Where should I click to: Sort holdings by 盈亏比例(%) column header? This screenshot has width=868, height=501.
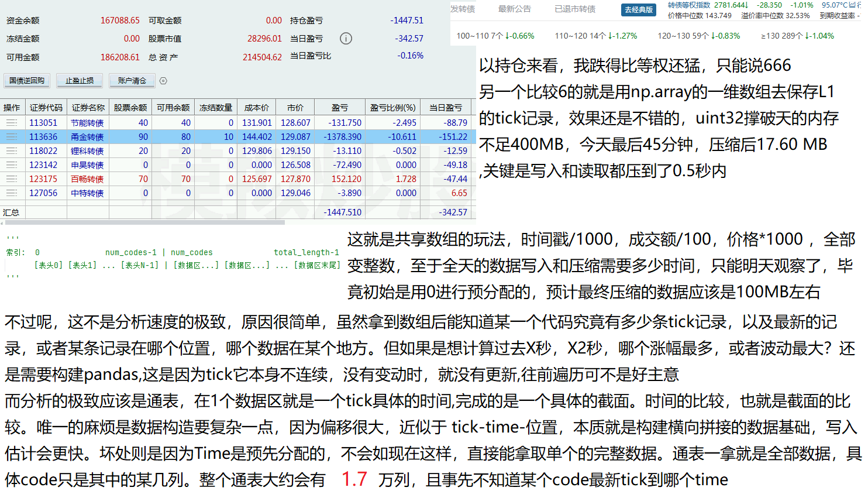(392, 108)
